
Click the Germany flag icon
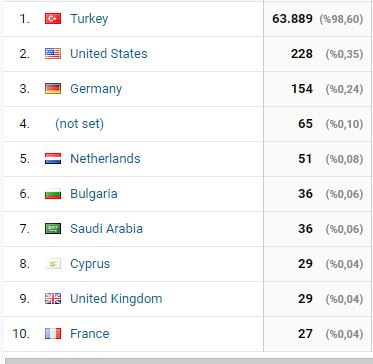[53, 89]
